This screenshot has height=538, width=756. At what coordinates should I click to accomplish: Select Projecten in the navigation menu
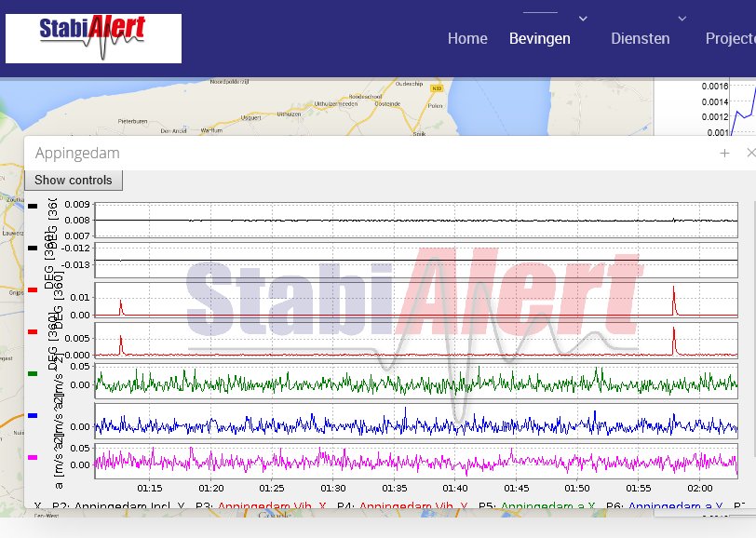coord(735,38)
